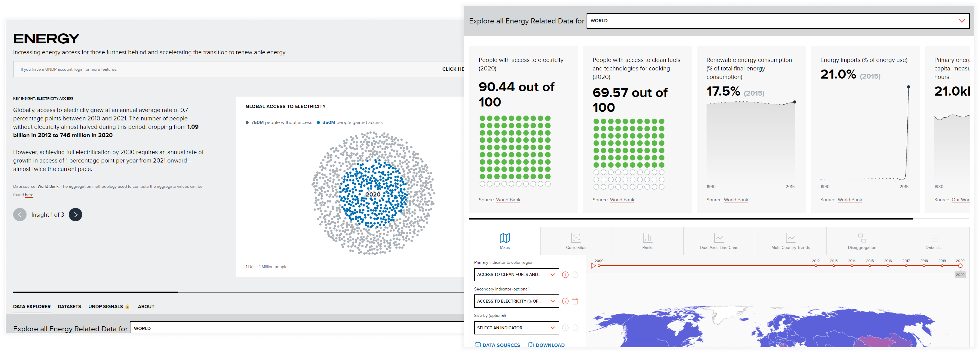Viewport: 980px width, 353px height.
Task: Select the Dual Axes Line Chart tab
Action: tap(719, 241)
